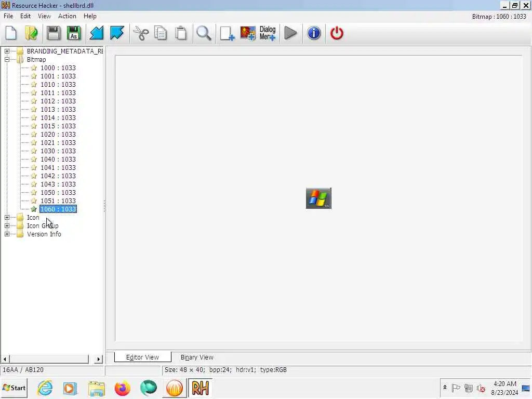Open a file with the folder icon
The image size is (532, 399).
pyautogui.click(x=32, y=33)
